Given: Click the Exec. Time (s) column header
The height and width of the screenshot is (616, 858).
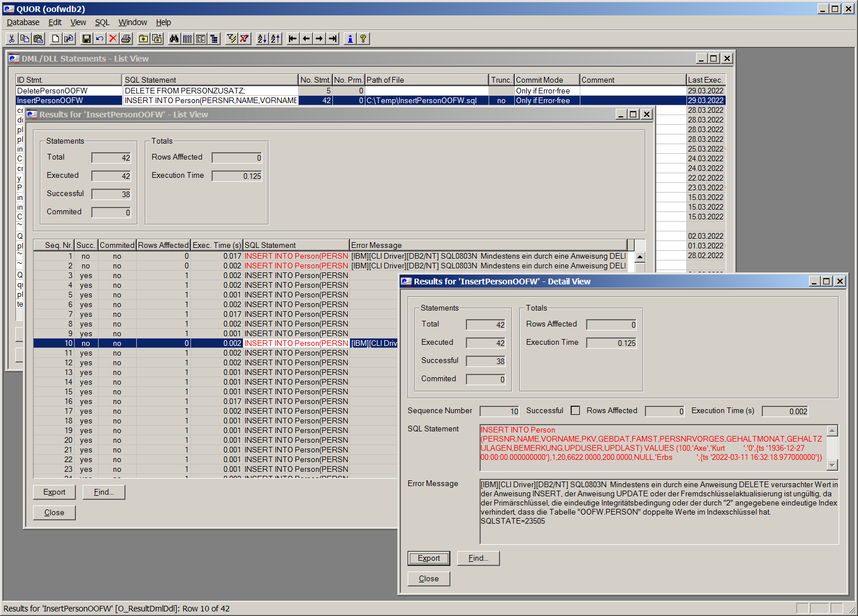Looking at the screenshot, I should click(x=217, y=245).
